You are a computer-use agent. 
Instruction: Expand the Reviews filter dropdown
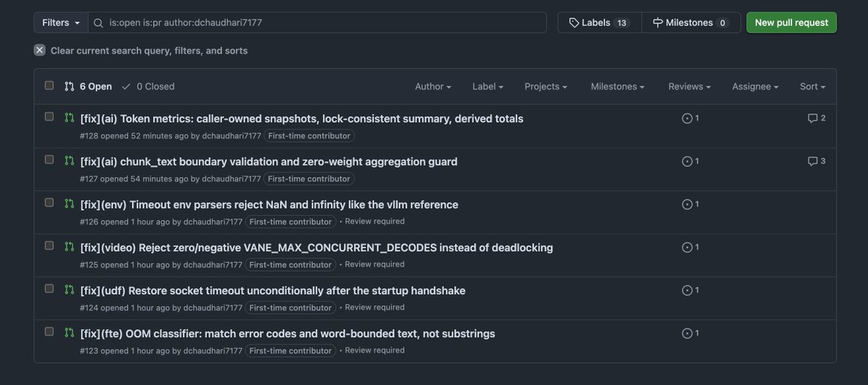[689, 86]
